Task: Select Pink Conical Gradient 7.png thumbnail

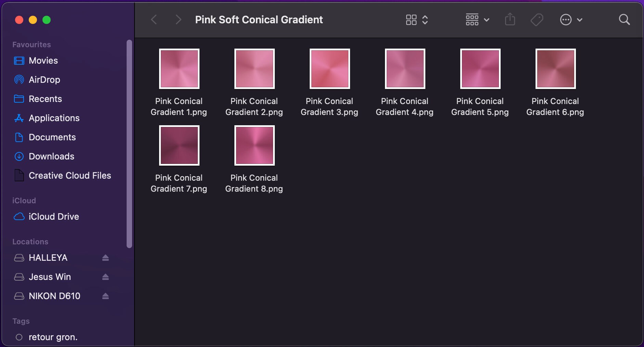Action: click(179, 145)
